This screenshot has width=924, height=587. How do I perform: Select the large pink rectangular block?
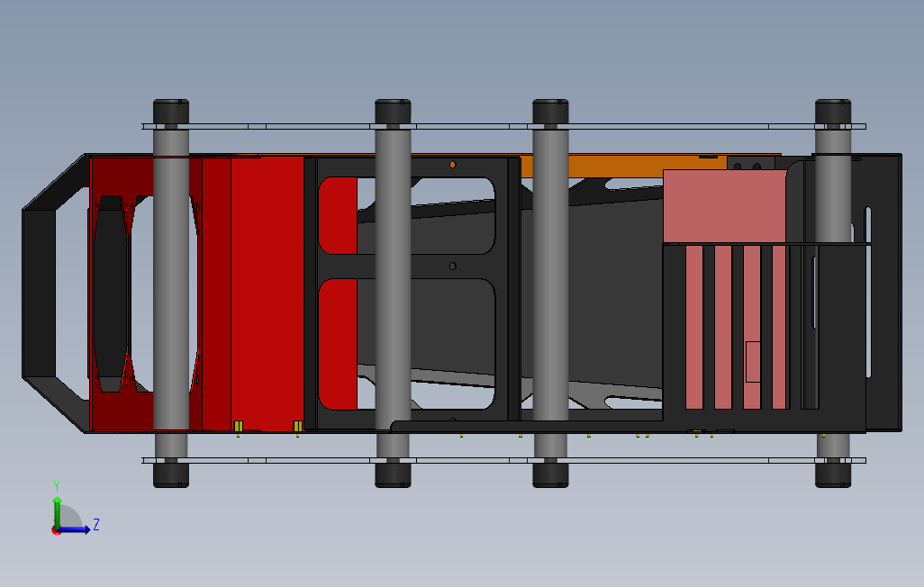click(724, 206)
